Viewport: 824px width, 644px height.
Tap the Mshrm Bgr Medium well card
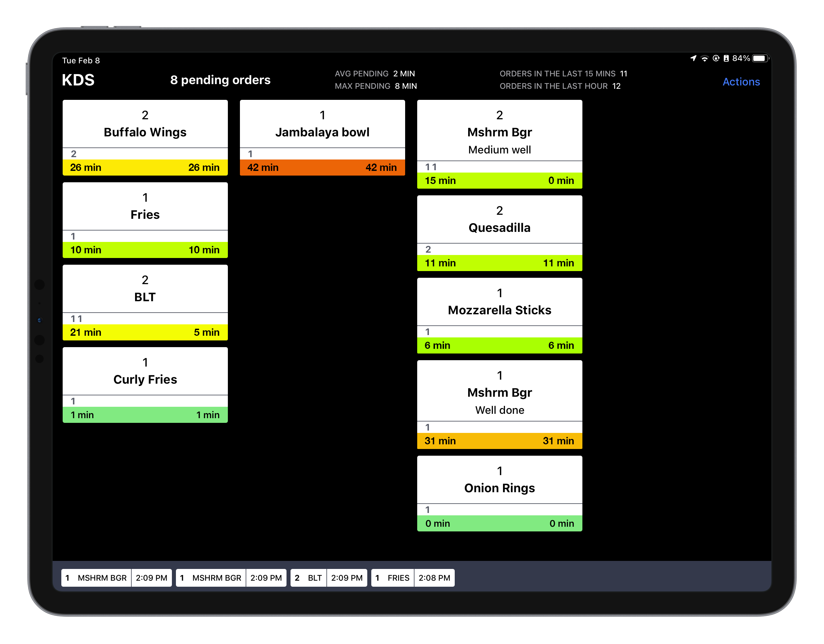click(x=499, y=132)
